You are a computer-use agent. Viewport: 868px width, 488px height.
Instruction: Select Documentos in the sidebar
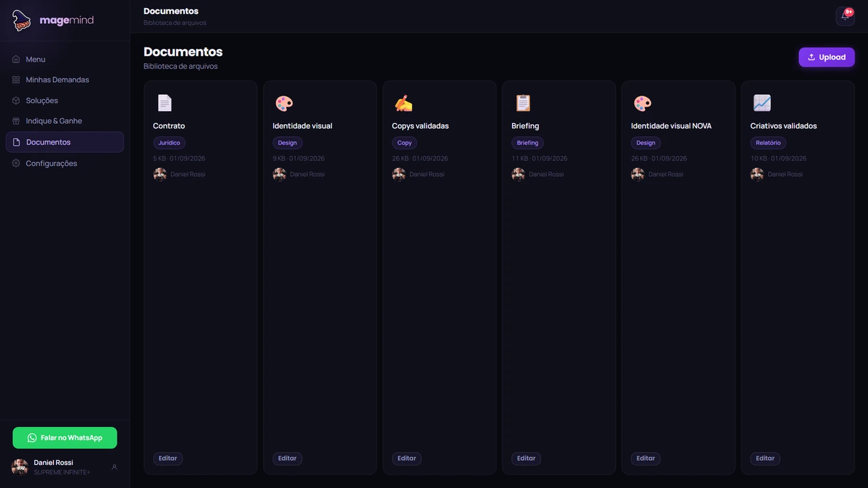tap(64, 142)
